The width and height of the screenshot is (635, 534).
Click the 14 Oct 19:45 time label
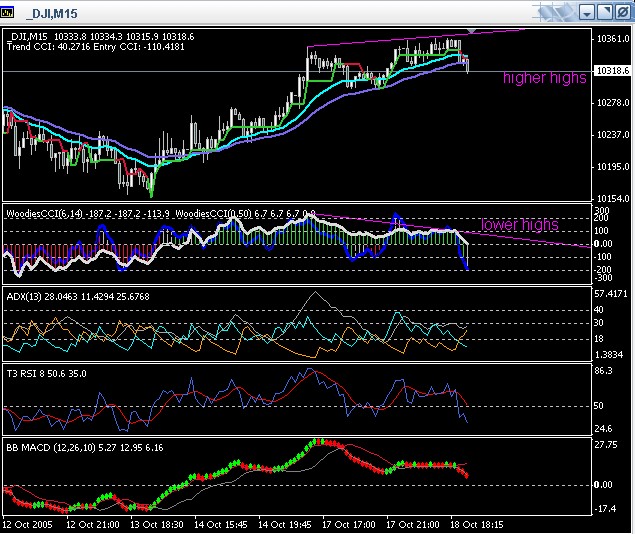tap(285, 525)
